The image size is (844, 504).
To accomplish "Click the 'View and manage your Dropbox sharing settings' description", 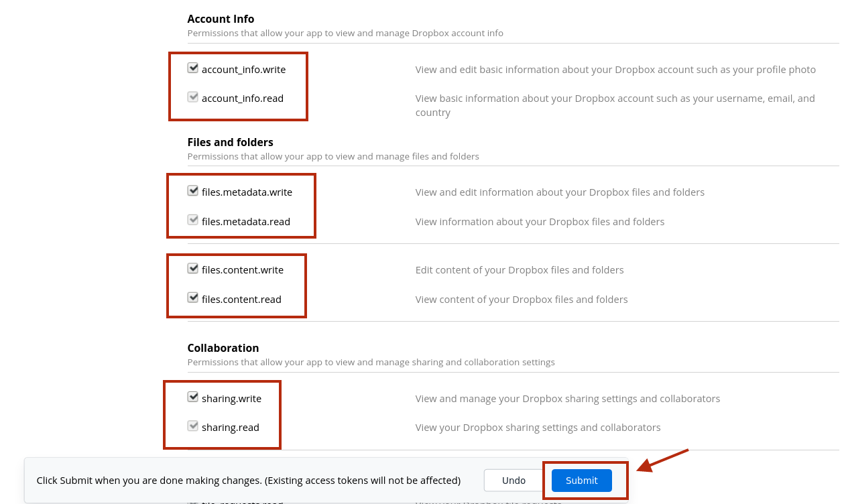I will [x=567, y=399].
